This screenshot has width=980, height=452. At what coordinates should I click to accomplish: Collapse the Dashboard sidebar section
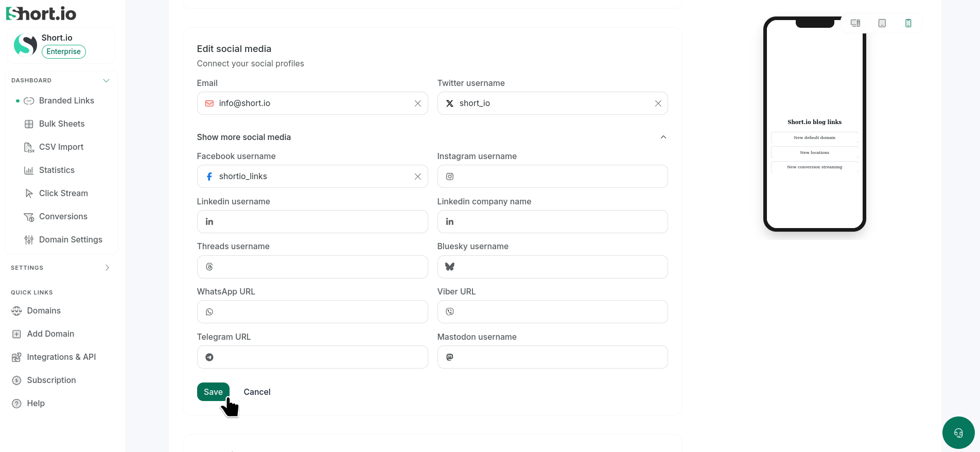(x=106, y=80)
